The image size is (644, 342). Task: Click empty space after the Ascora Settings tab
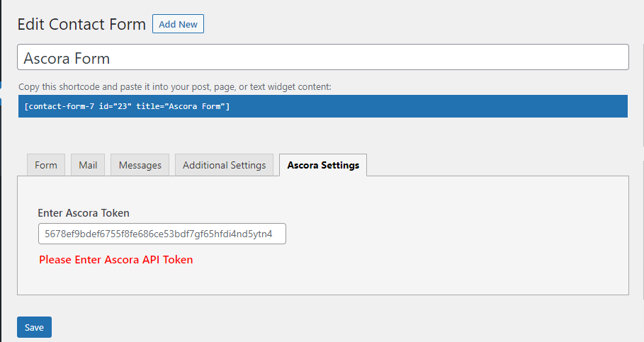coord(496,165)
